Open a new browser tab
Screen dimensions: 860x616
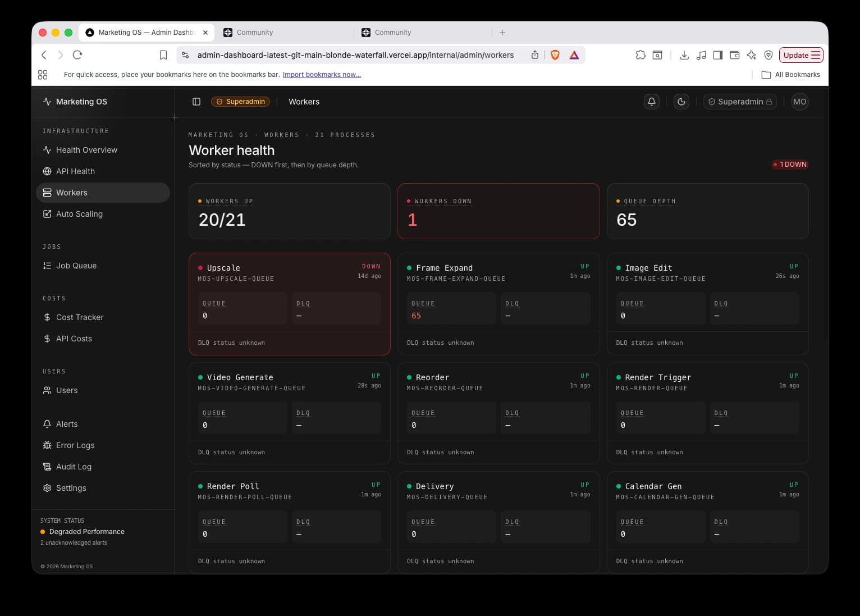pos(502,33)
